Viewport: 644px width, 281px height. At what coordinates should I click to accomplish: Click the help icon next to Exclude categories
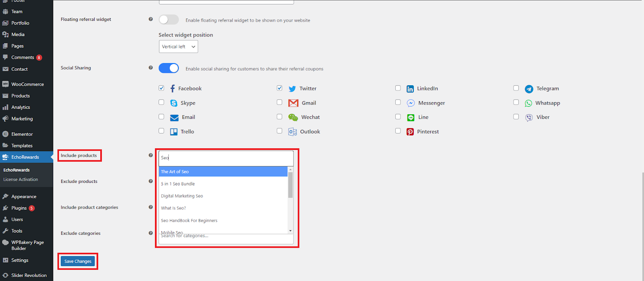151,233
